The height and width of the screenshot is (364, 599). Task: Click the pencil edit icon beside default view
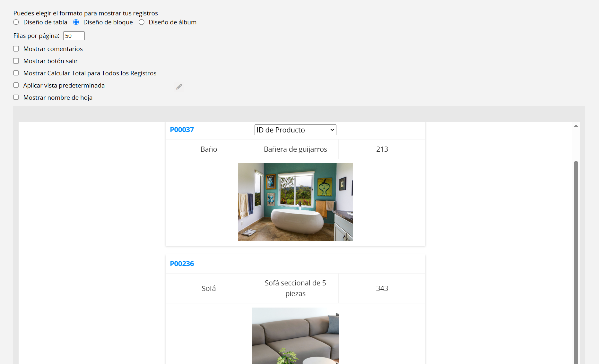179,87
